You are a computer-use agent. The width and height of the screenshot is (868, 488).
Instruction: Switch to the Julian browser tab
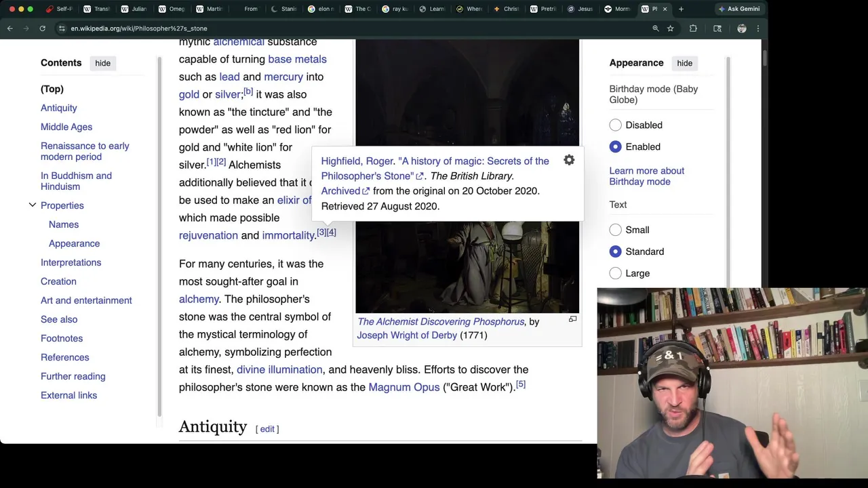click(134, 9)
